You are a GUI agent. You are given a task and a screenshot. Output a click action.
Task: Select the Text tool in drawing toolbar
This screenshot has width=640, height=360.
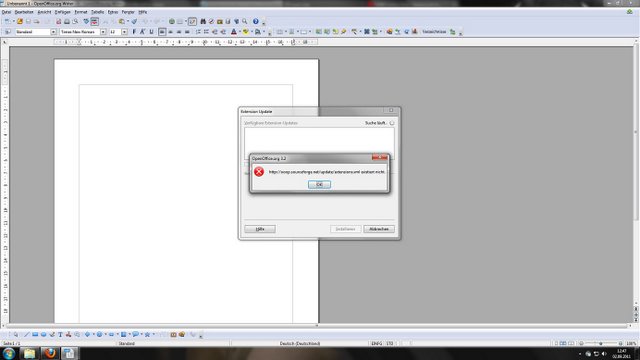click(60, 334)
